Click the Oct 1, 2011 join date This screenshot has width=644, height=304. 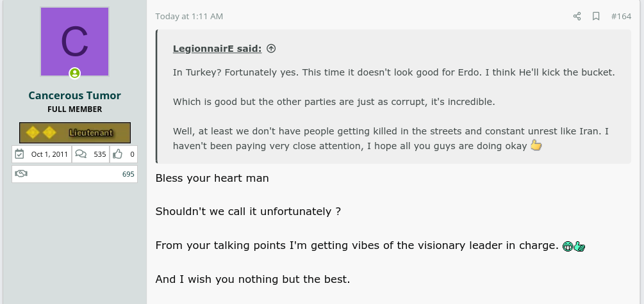(49, 154)
